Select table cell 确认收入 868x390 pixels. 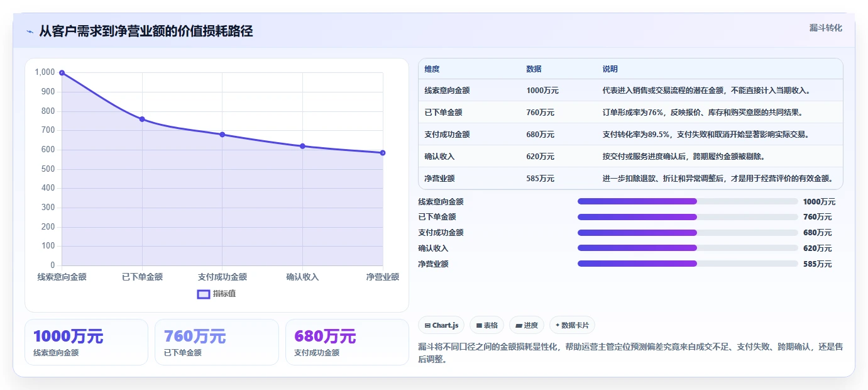(439, 157)
